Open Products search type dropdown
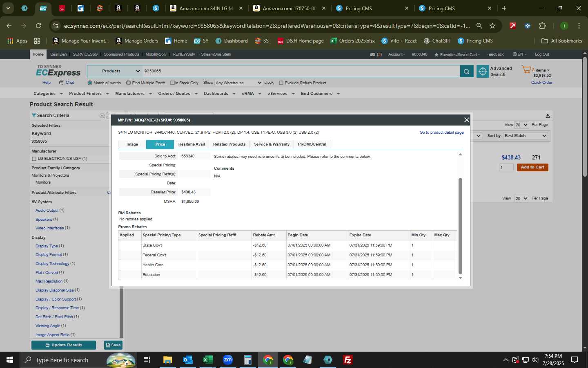This screenshot has height=368, width=588. point(114,71)
